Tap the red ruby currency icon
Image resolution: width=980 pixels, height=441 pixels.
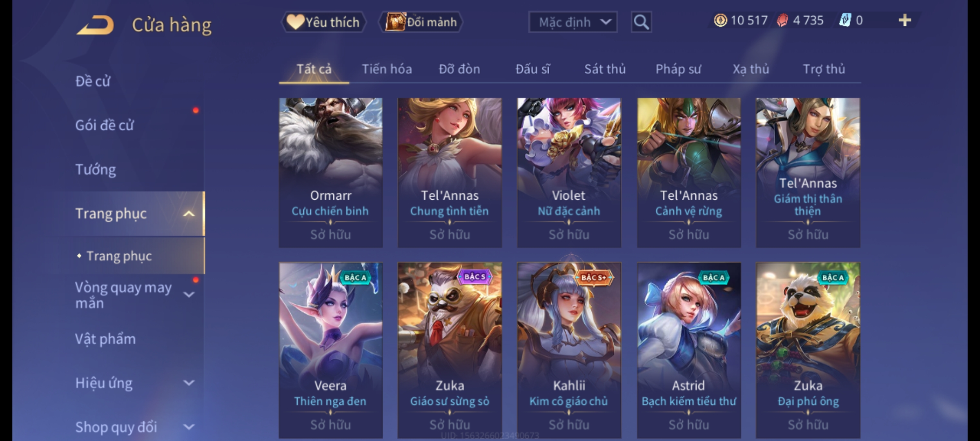782,20
